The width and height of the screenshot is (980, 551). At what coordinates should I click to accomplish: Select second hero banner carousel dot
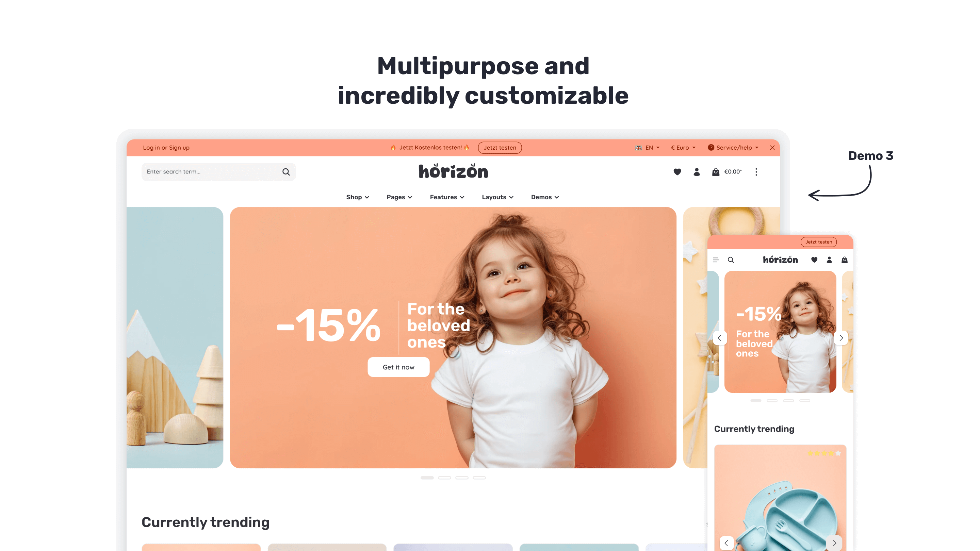[444, 478]
